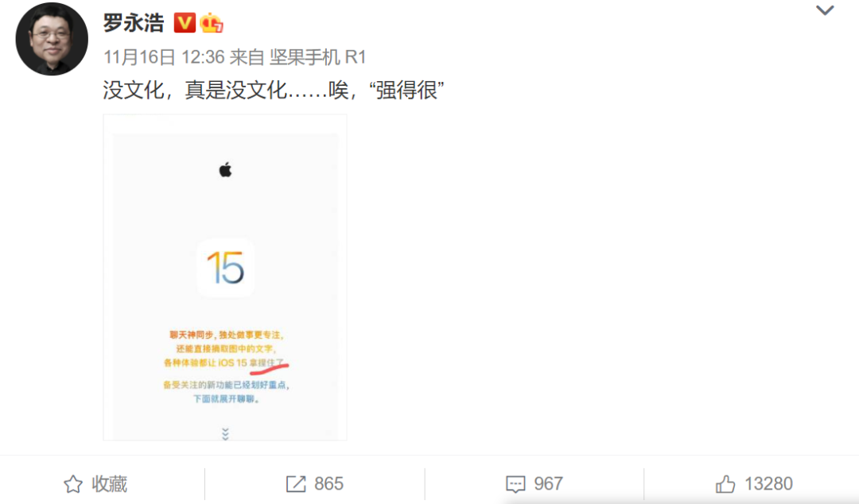This screenshot has width=859, height=504.
Task: Open the 罗永浩 username link
Action: coord(134,23)
